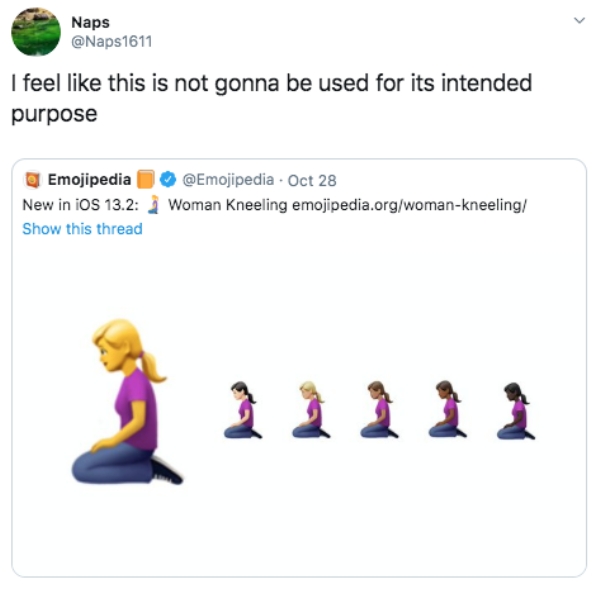The height and width of the screenshot is (593, 600).
Task: Select the medium-dark skin tone kneeling emoji
Action: (448, 410)
